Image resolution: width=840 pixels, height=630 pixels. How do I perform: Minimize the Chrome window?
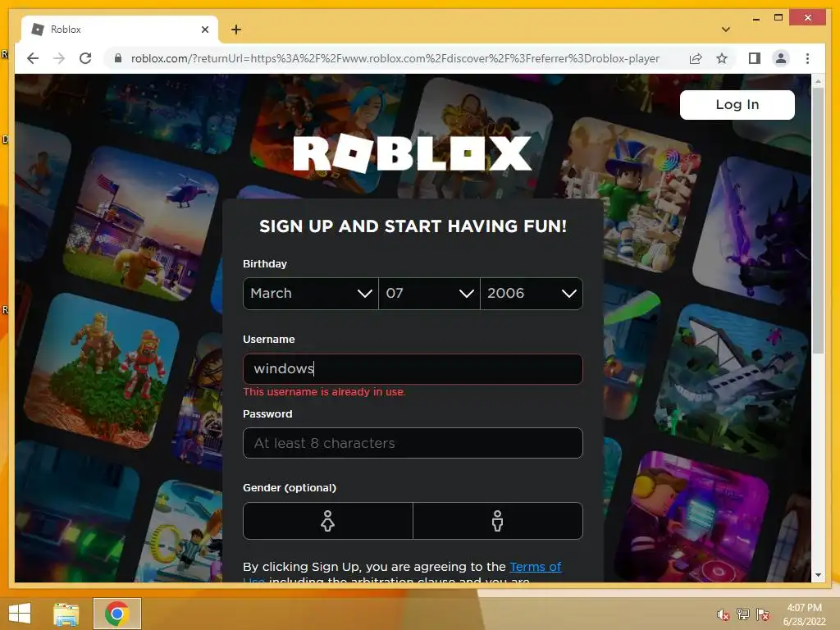click(x=756, y=19)
